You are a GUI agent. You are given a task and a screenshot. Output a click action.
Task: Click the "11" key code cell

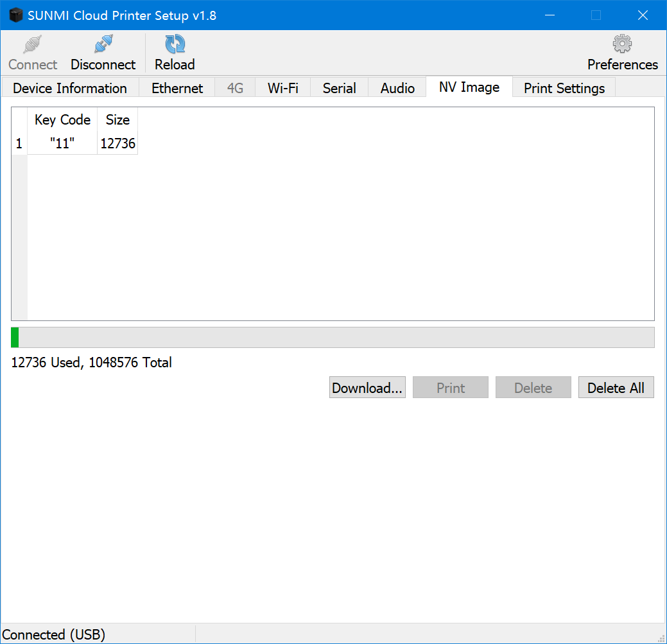62,144
